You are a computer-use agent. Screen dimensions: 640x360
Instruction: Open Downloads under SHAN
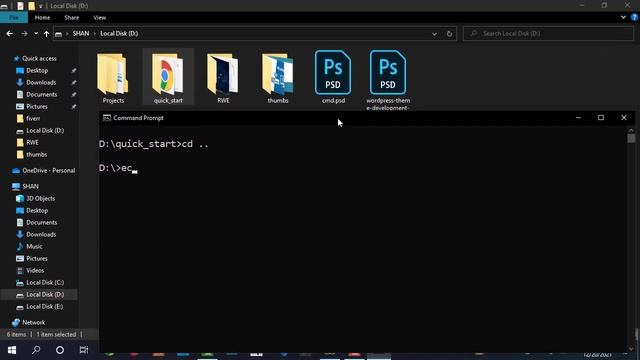pos(41,235)
